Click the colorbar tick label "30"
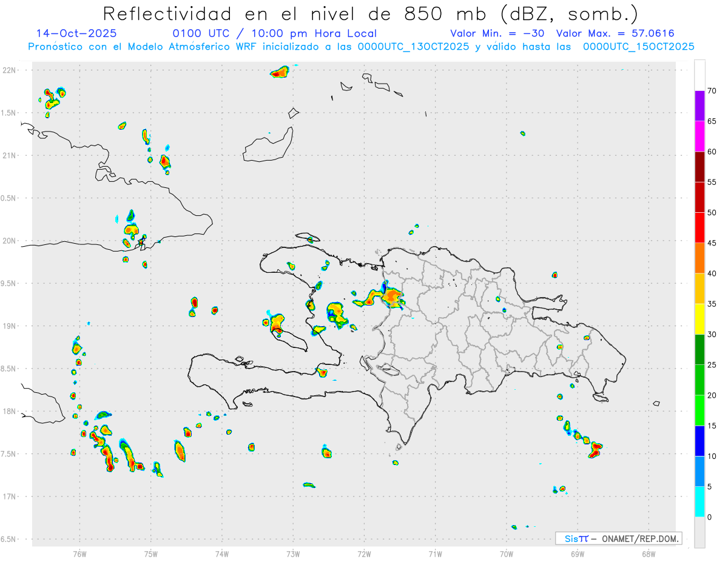Image resolution: width=728 pixels, height=562 pixels. point(712,335)
